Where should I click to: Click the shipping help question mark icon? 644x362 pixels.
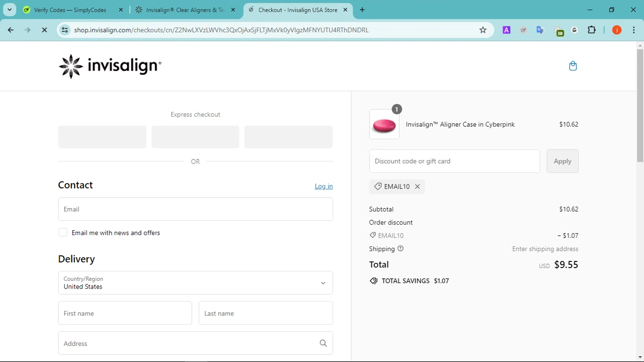point(401,249)
